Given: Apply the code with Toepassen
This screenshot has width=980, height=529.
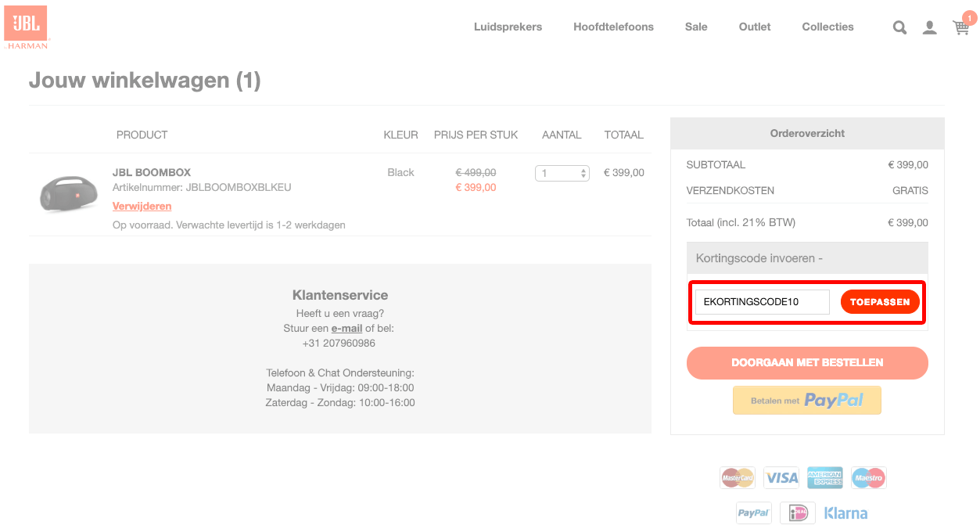Looking at the screenshot, I should click(x=880, y=302).
